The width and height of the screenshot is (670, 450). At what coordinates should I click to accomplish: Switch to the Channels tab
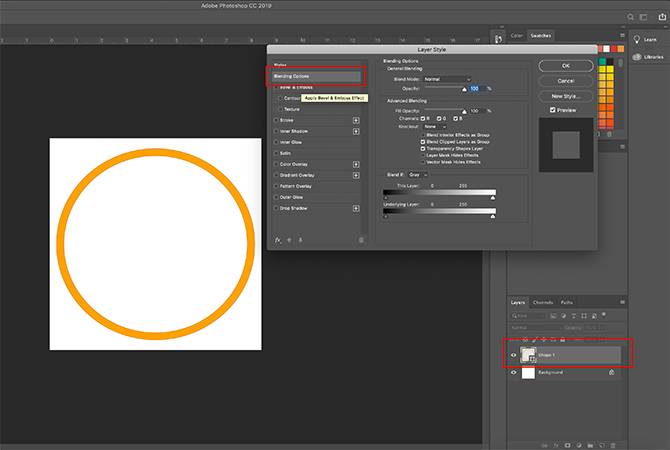coord(543,302)
